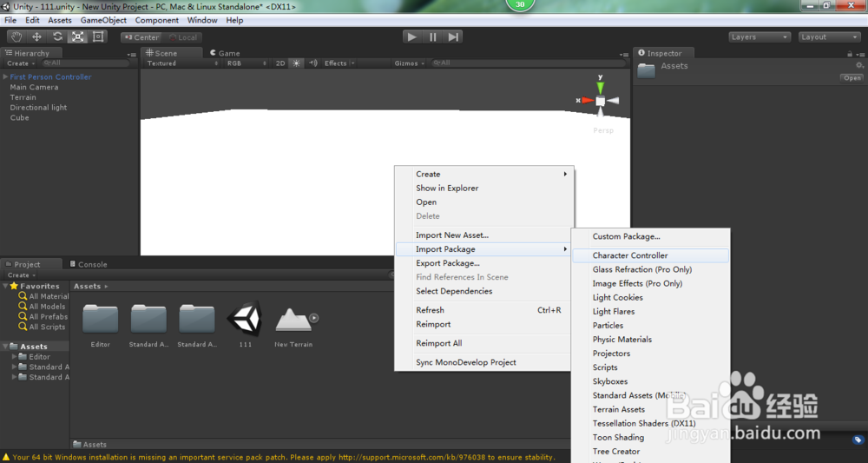The width and height of the screenshot is (868, 463).
Task: Toggle pivot Center mode button
Action: [141, 37]
